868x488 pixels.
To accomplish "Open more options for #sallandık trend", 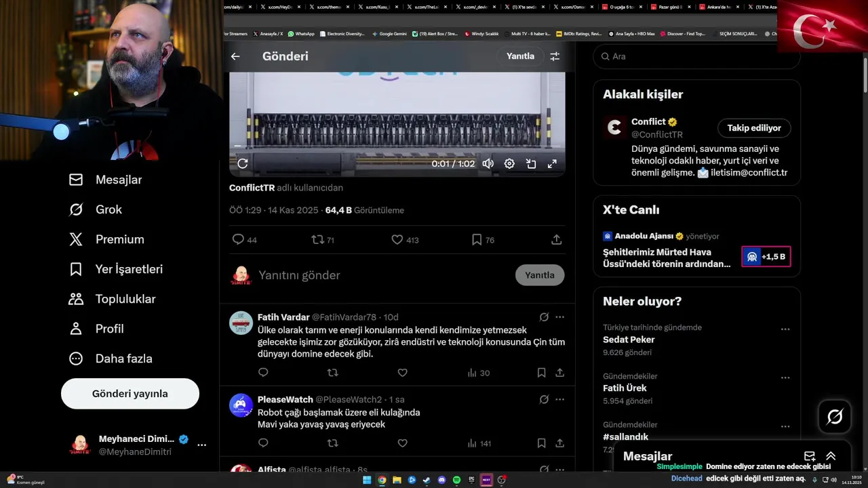I will click(x=785, y=427).
